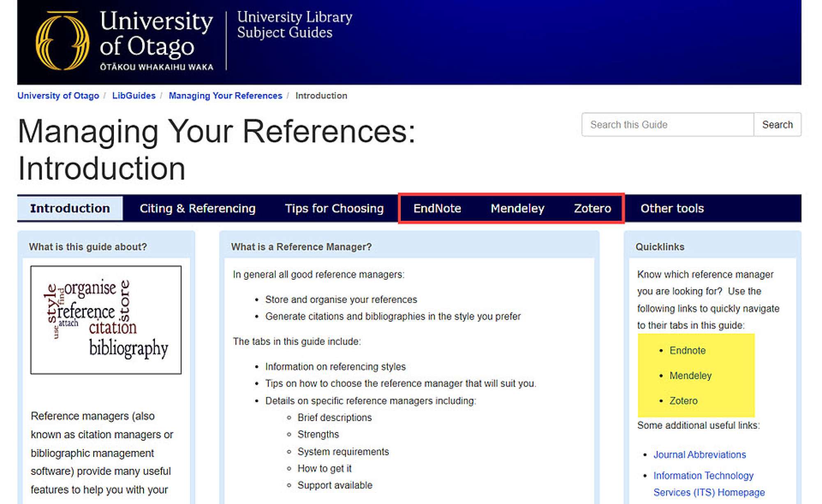
Task: Click Managing Your References breadcrumb link
Action: (x=225, y=96)
